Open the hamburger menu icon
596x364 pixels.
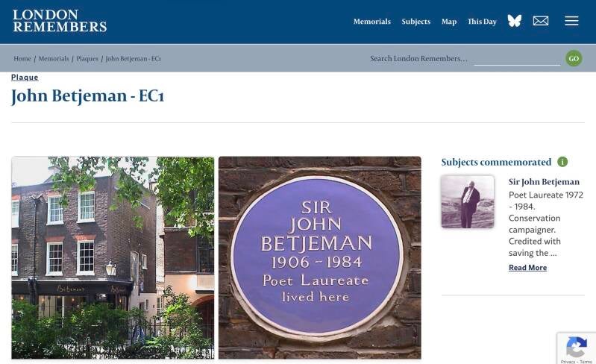[x=571, y=21]
